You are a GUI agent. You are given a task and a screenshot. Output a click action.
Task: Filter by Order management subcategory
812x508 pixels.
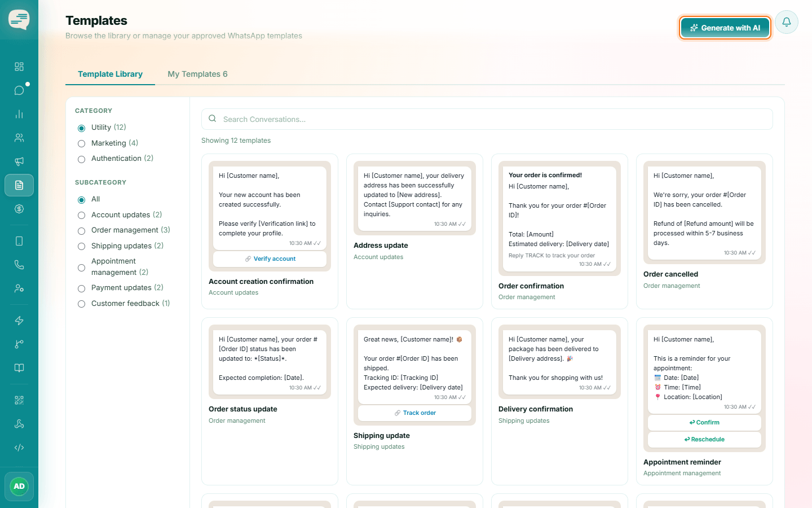[81, 231]
